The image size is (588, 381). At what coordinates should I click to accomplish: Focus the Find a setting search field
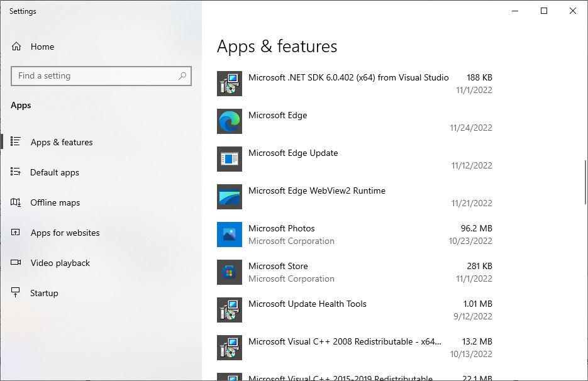click(101, 76)
